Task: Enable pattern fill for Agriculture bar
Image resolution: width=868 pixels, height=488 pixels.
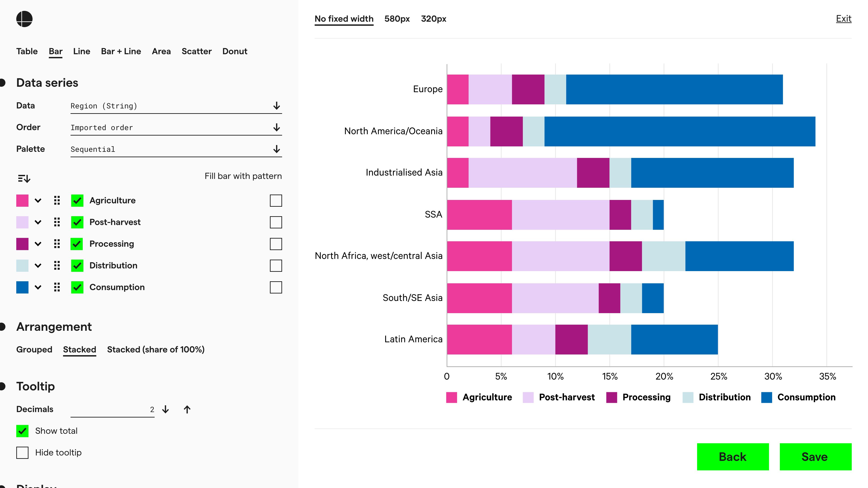Action: pos(276,200)
